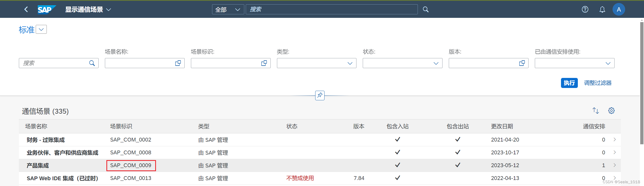Open table settings gear icon

click(x=612, y=111)
